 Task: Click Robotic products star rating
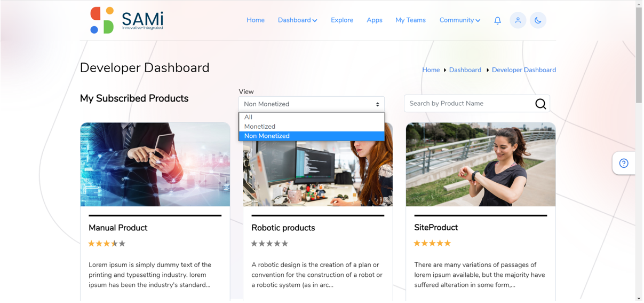tap(269, 244)
